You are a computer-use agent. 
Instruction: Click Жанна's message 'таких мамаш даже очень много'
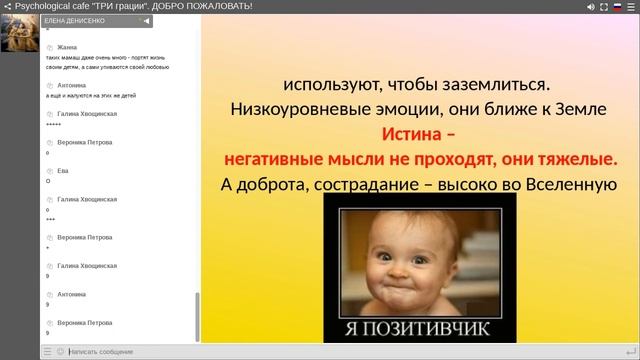point(107,62)
